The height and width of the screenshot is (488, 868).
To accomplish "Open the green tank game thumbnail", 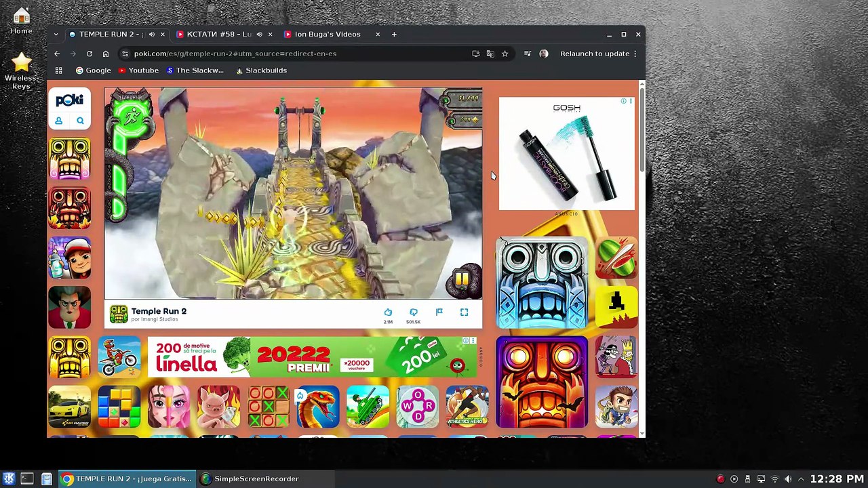I will (368, 407).
